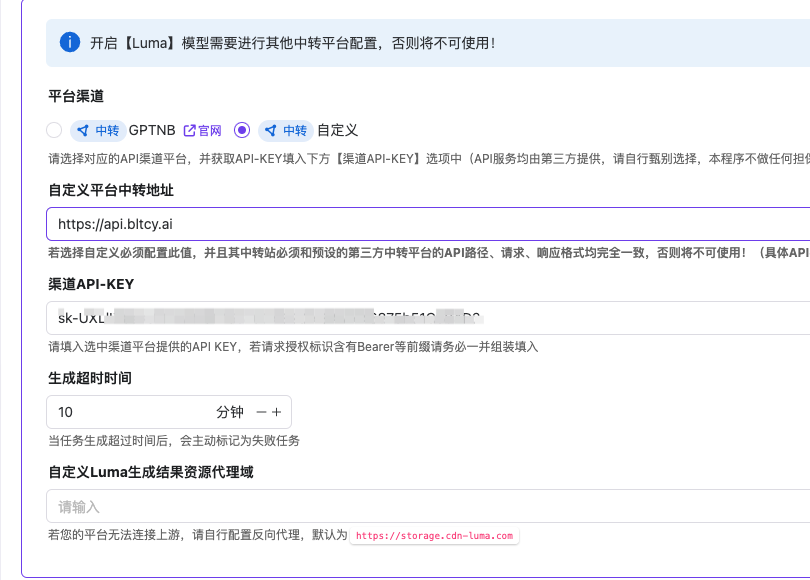Click the 生成超时时间 heading
Screen dimensions: 810x580
tap(90, 378)
